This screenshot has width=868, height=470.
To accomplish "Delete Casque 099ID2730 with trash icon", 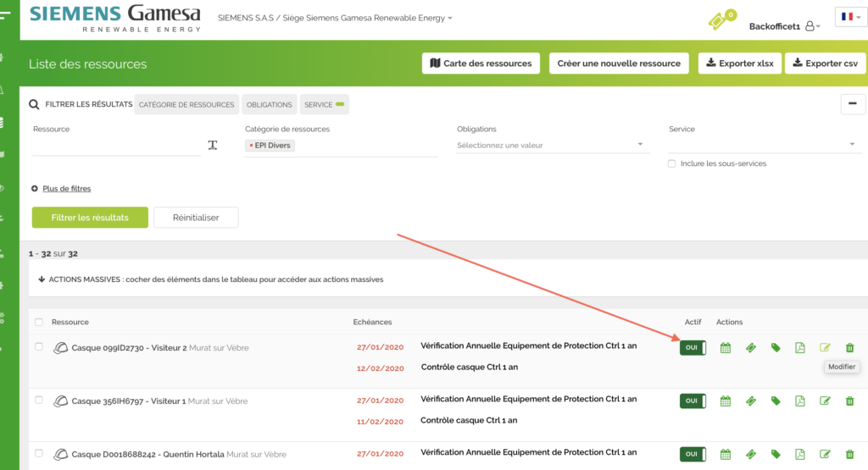I will point(850,348).
